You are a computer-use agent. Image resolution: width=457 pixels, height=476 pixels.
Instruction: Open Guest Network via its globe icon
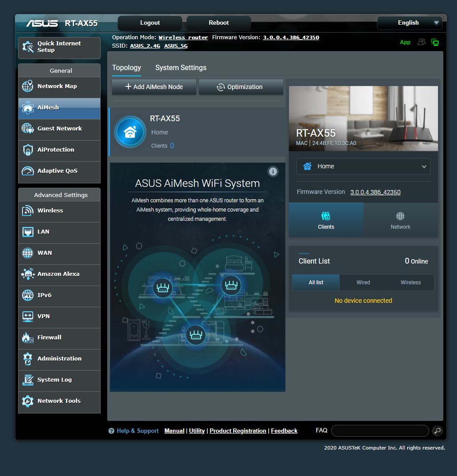point(28,128)
